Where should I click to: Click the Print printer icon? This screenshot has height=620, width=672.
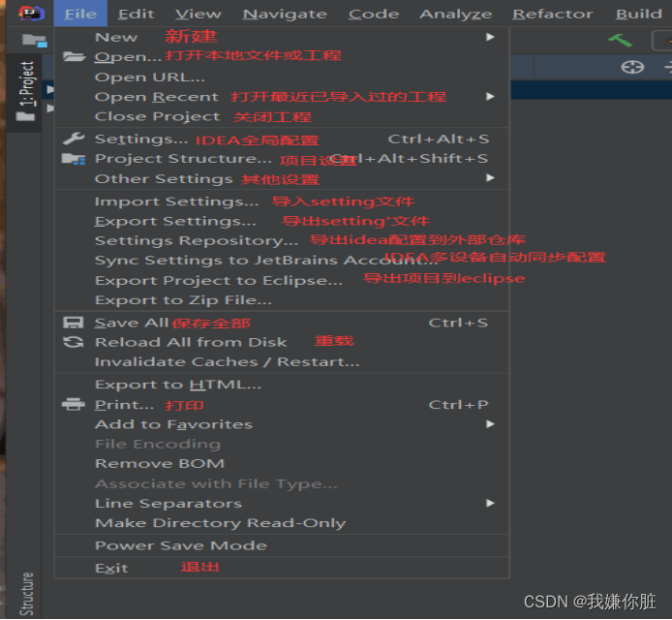(x=74, y=404)
